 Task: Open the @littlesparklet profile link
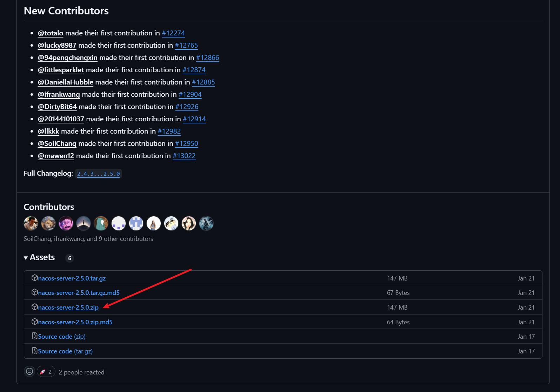click(x=61, y=70)
